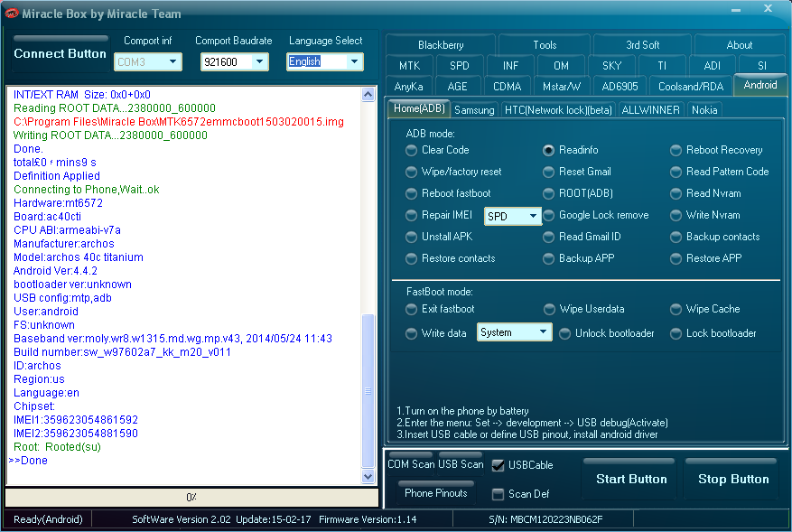
Task: Click 'Ready(Android)' status bar entry
Action: tap(48, 519)
